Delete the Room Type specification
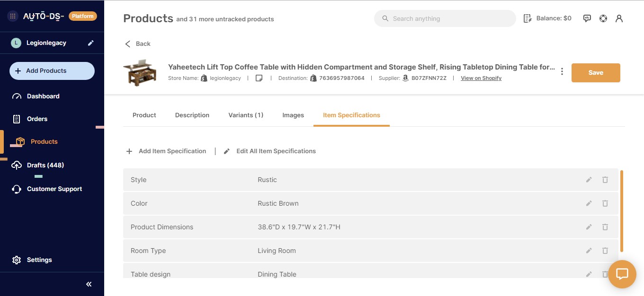Image resolution: width=644 pixels, height=296 pixels. (x=605, y=251)
